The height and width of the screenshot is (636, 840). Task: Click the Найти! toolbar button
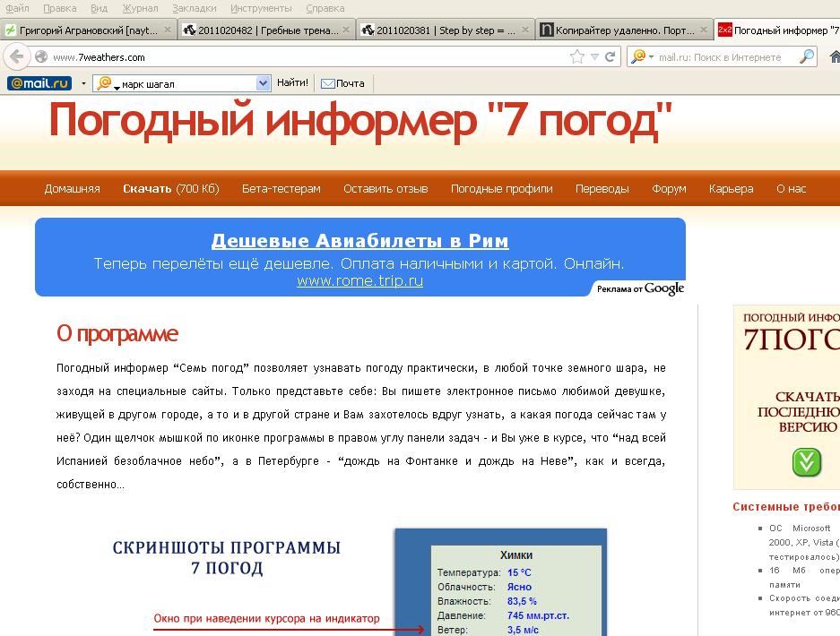click(292, 83)
